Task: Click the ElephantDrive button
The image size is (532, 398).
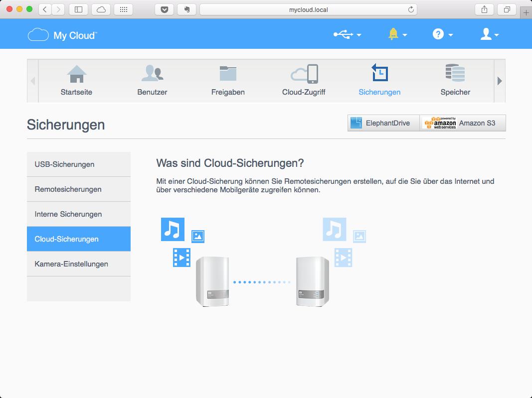Action: tap(384, 123)
